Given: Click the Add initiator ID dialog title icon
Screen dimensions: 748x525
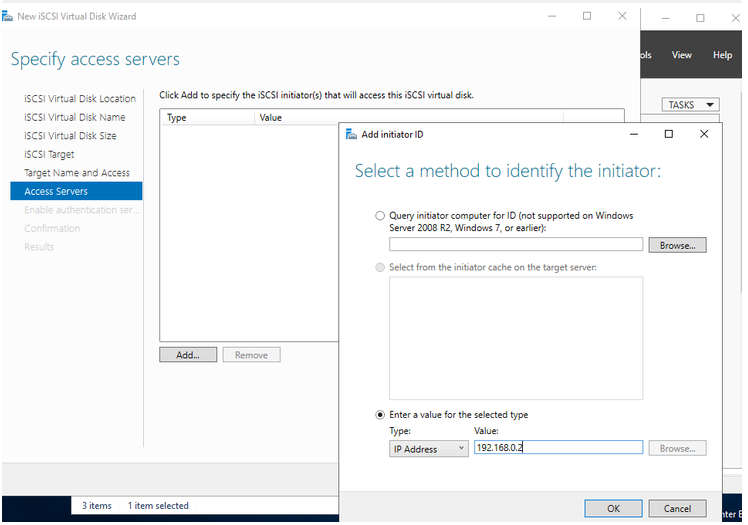Looking at the screenshot, I should (x=350, y=134).
